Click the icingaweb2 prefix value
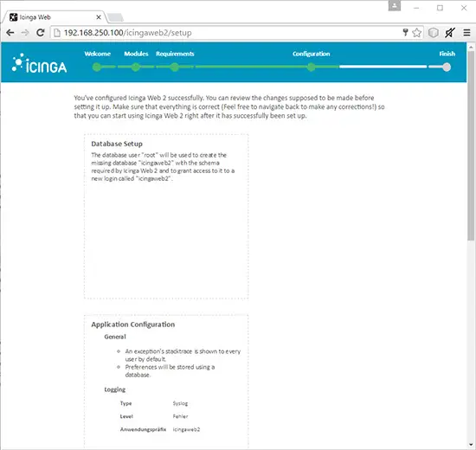This screenshot has height=450, width=476. (186, 429)
